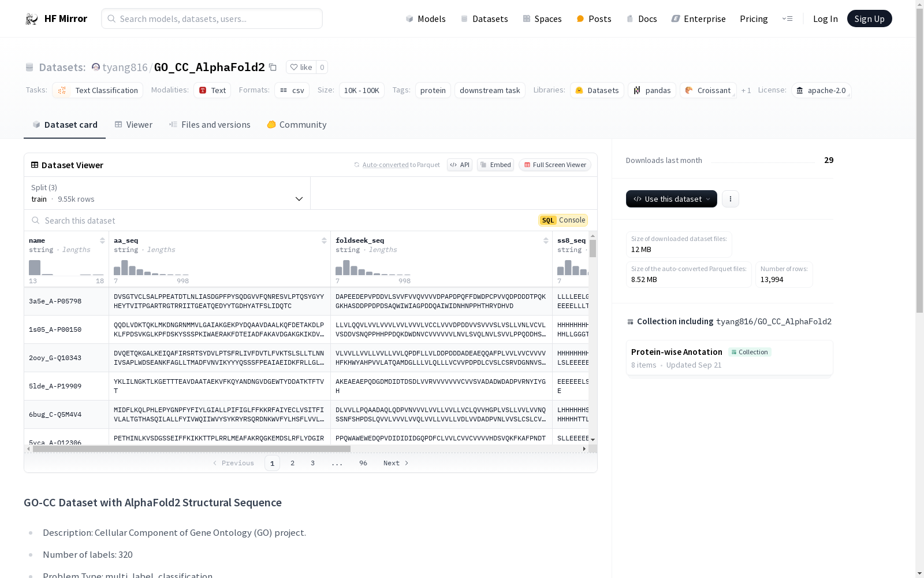Select the Text Classification task tag

tap(98, 90)
